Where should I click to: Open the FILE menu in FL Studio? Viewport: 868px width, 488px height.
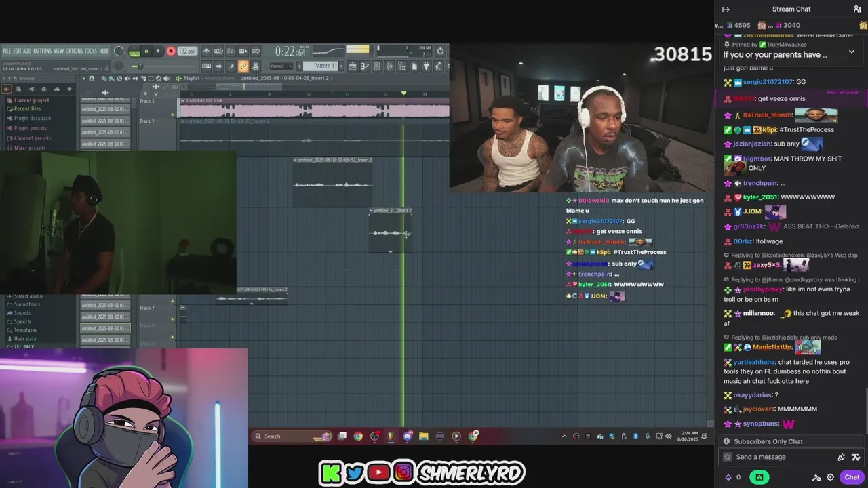pos(7,51)
